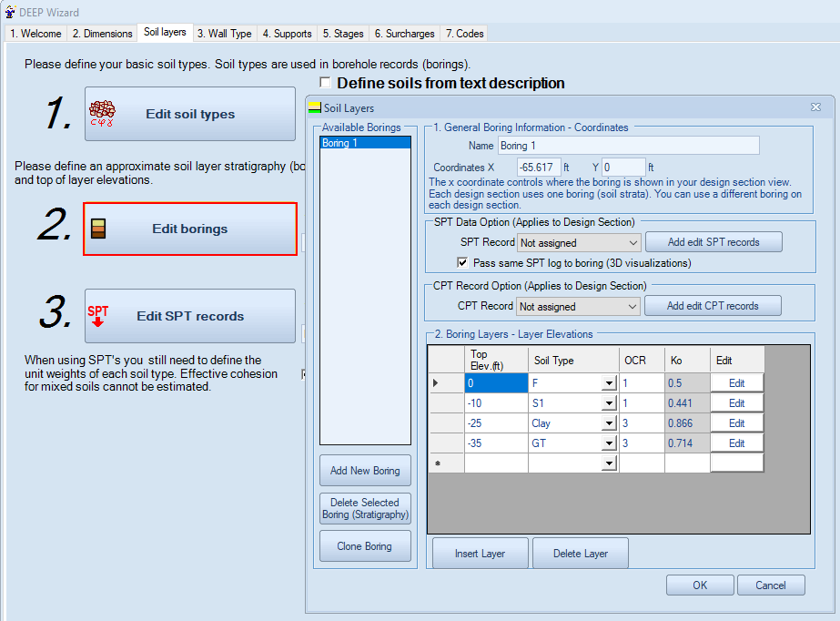Image resolution: width=840 pixels, height=621 pixels.
Task: Click the red SPT icon on Edit SPT records
Action: (x=98, y=316)
